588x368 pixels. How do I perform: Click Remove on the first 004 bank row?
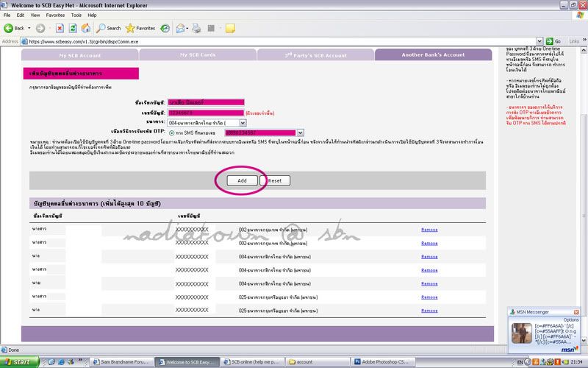429,257
